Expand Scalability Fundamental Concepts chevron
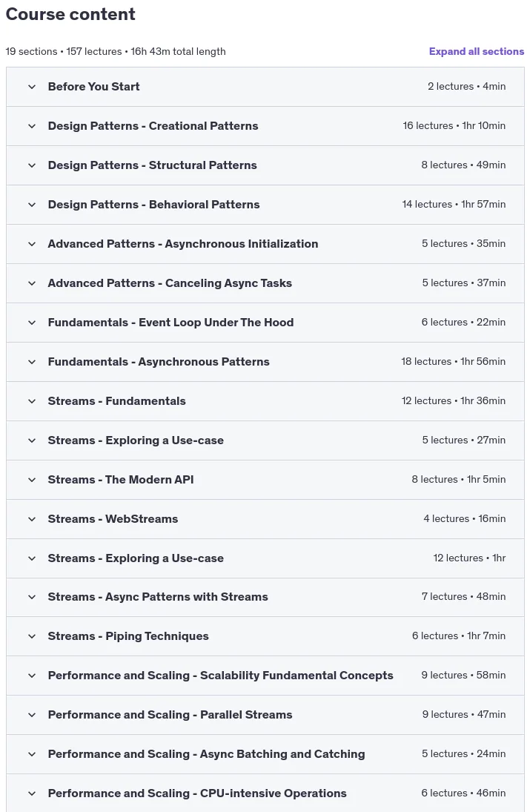 pos(32,676)
